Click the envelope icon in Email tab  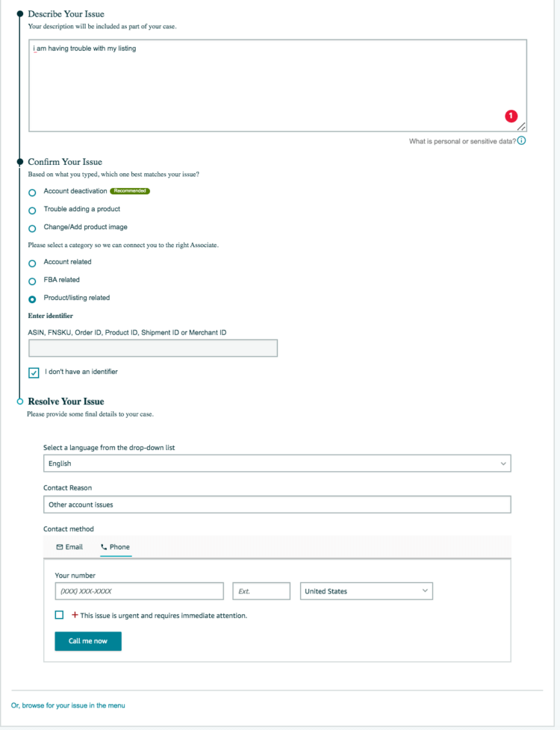(59, 547)
